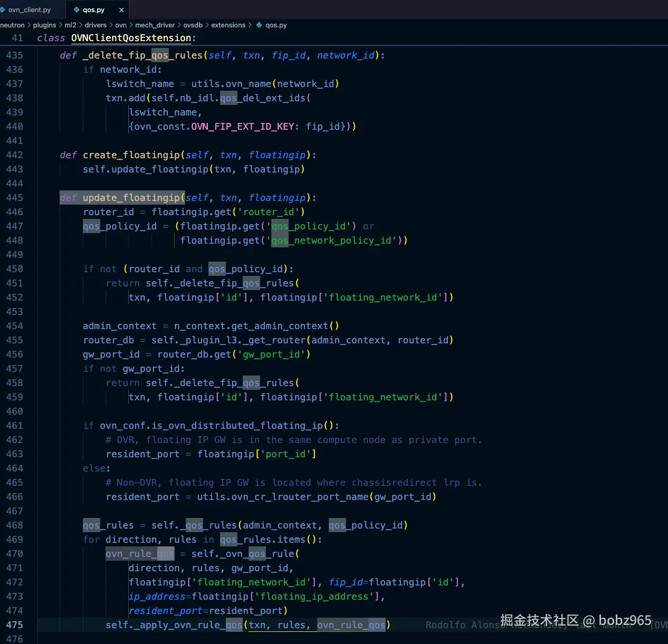This screenshot has width=668, height=644.
Task: Click 'router_id' string on line 446
Action: [268, 212]
